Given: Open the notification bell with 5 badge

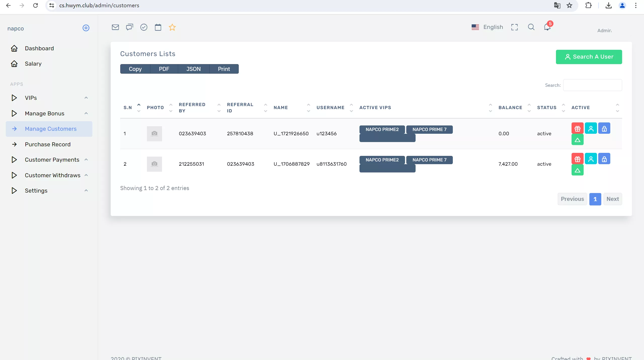Looking at the screenshot, I should [547, 27].
